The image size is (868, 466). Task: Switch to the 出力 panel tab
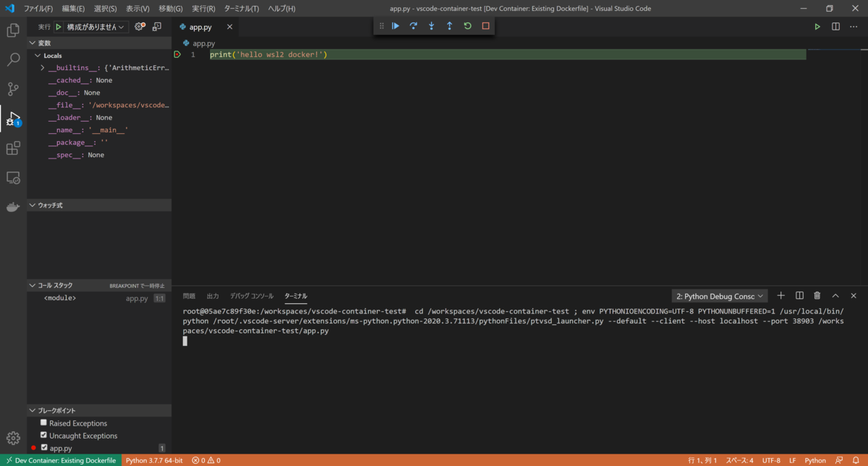213,296
